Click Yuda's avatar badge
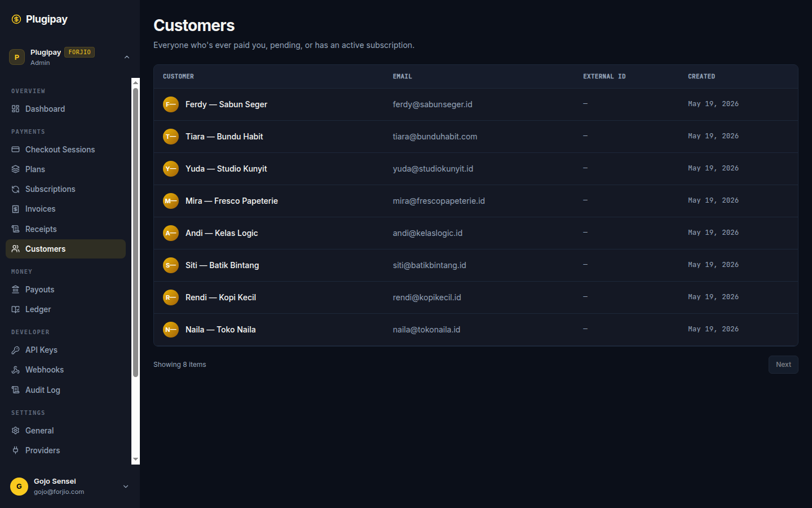The image size is (812, 508). click(x=171, y=169)
